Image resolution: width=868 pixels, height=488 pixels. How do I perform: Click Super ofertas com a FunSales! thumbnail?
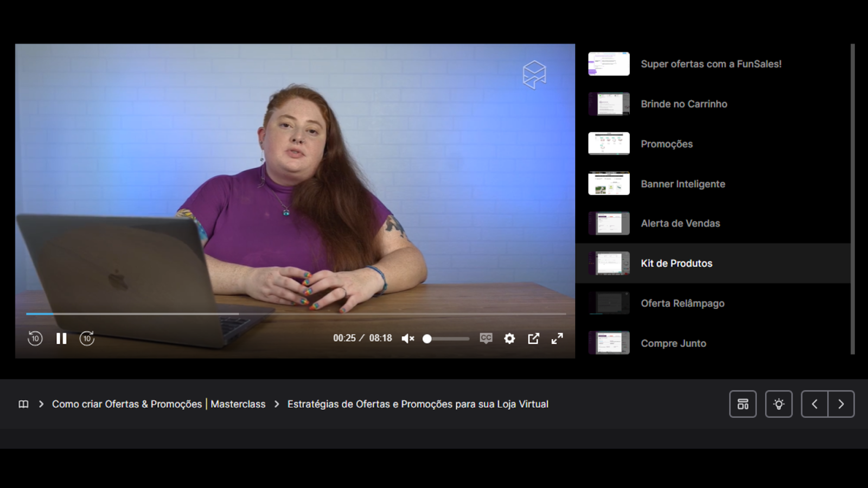coord(609,64)
